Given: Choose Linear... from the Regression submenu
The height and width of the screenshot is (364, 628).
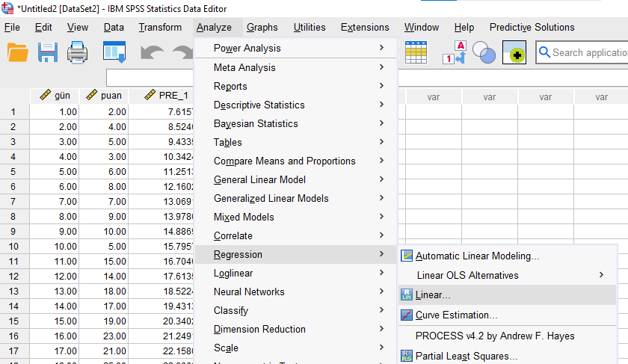Looking at the screenshot, I should pos(433,295).
